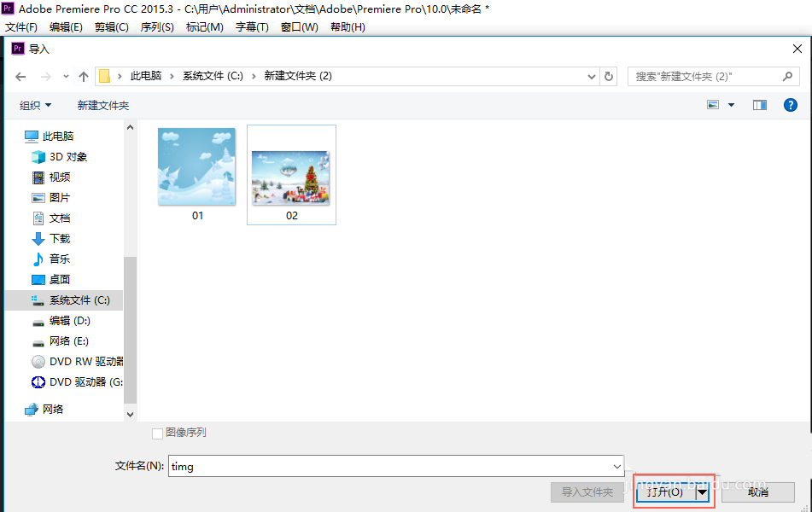Click the change view thumbnail icon
The image size is (812, 512).
(x=712, y=104)
